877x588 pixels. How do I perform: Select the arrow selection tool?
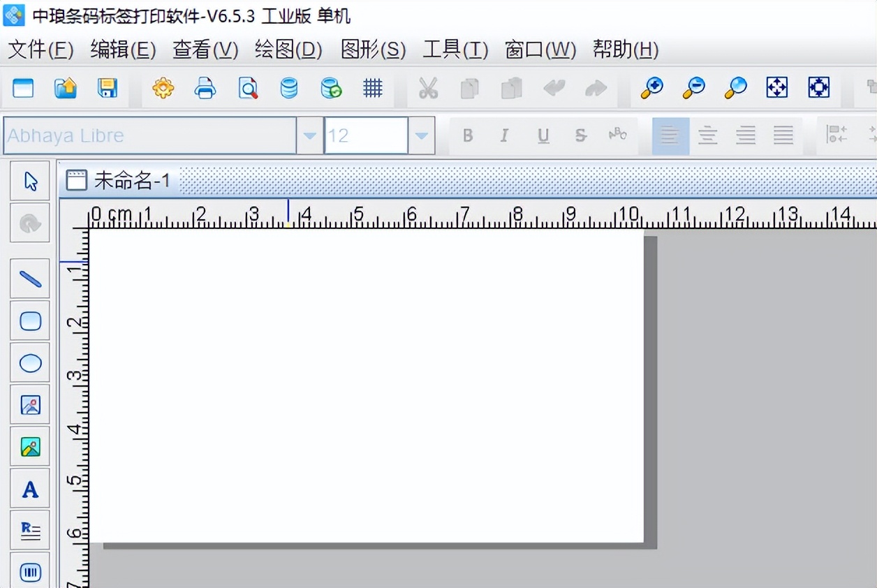pyautogui.click(x=30, y=180)
